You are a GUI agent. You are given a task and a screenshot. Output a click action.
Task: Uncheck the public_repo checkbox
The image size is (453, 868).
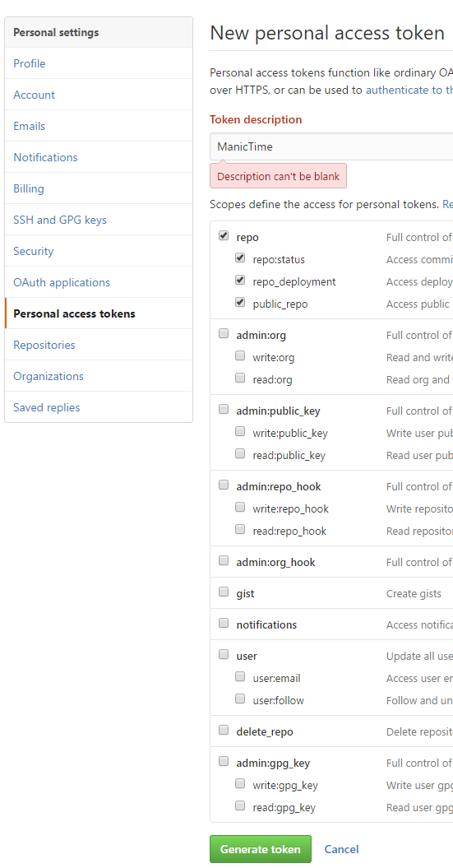(x=240, y=302)
